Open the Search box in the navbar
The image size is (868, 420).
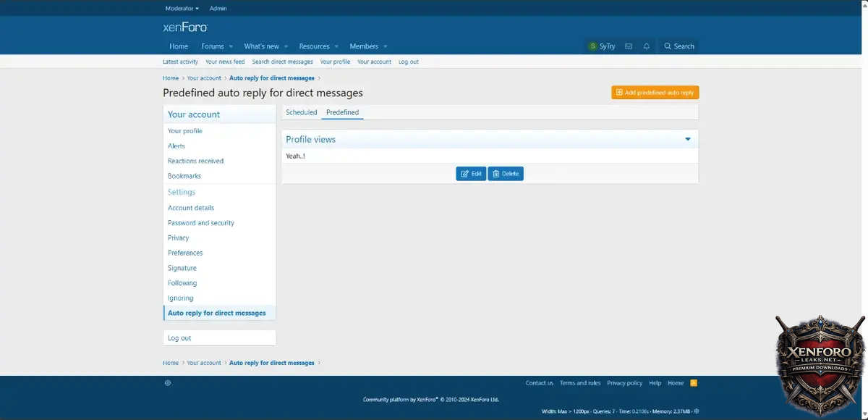tap(679, 46)
